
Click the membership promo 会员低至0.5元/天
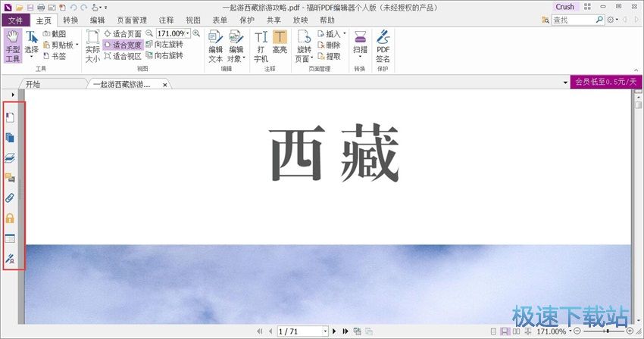click(x=606, y=82)
